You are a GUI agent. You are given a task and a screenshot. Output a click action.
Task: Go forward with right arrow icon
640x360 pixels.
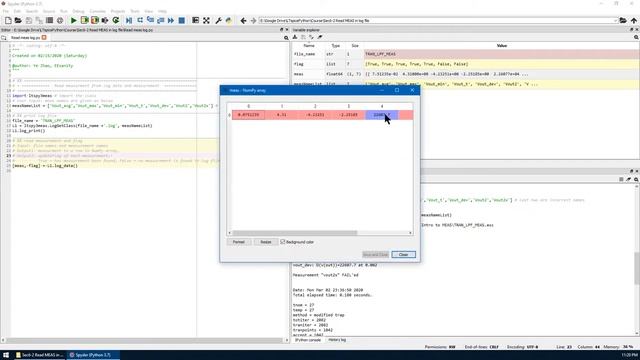[x=253, y=20]
